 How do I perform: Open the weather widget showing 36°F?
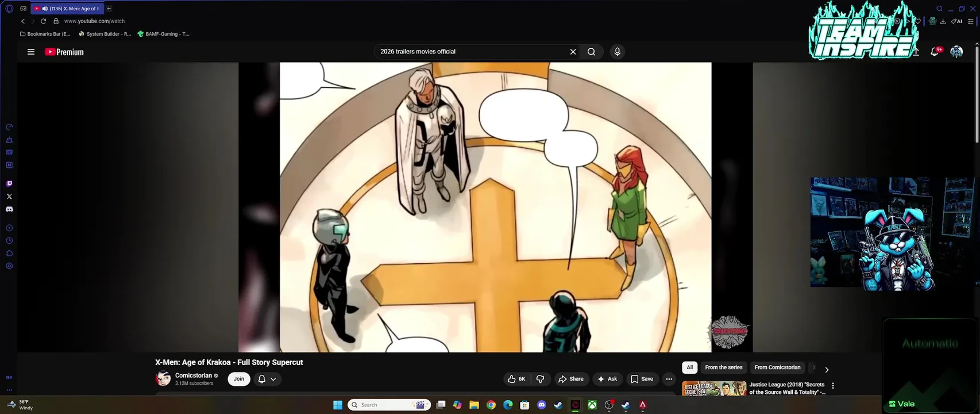point(20,405)
